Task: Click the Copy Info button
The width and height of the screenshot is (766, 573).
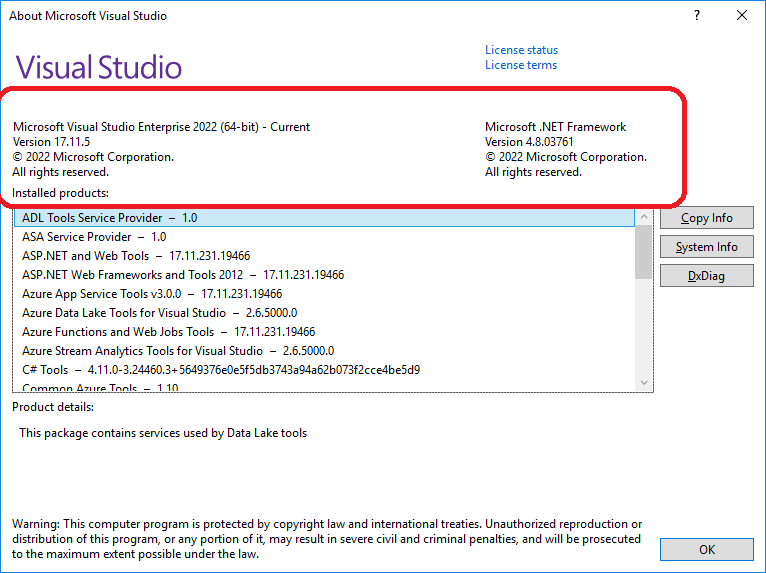Action: (x=706, y=218)
